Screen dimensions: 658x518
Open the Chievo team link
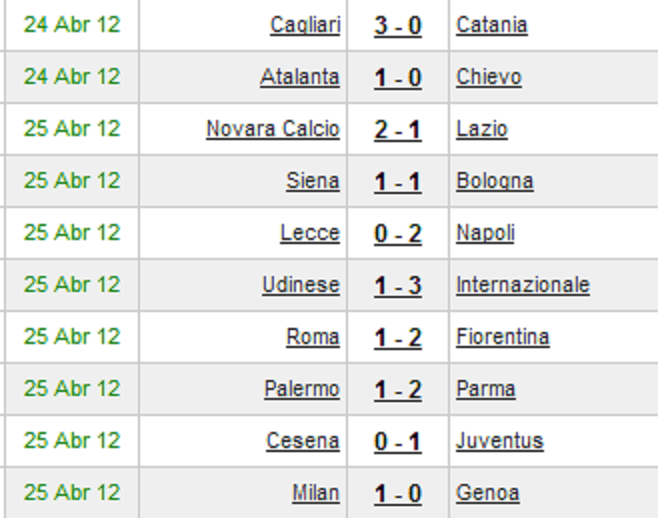(489, 77)
